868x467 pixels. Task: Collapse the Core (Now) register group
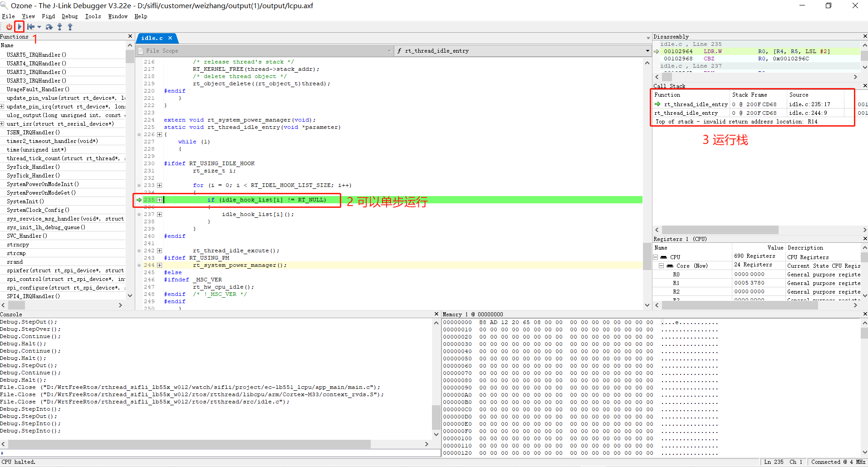pos(662,266)
